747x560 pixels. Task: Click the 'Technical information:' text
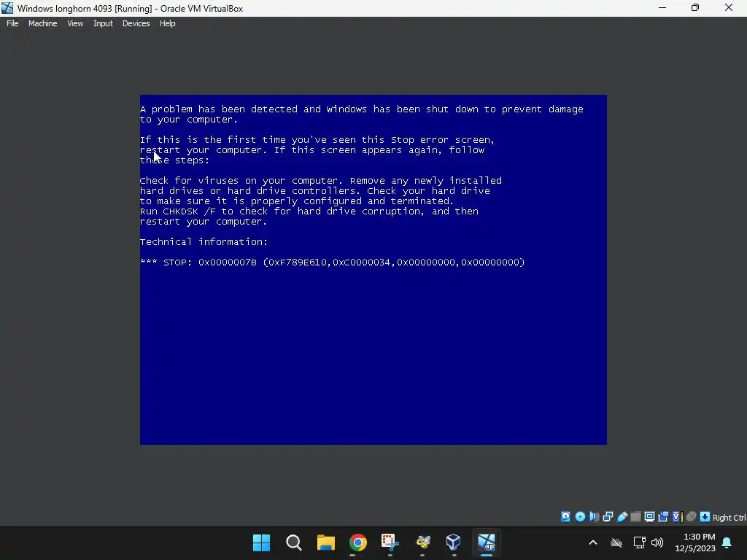coord(204,242)
